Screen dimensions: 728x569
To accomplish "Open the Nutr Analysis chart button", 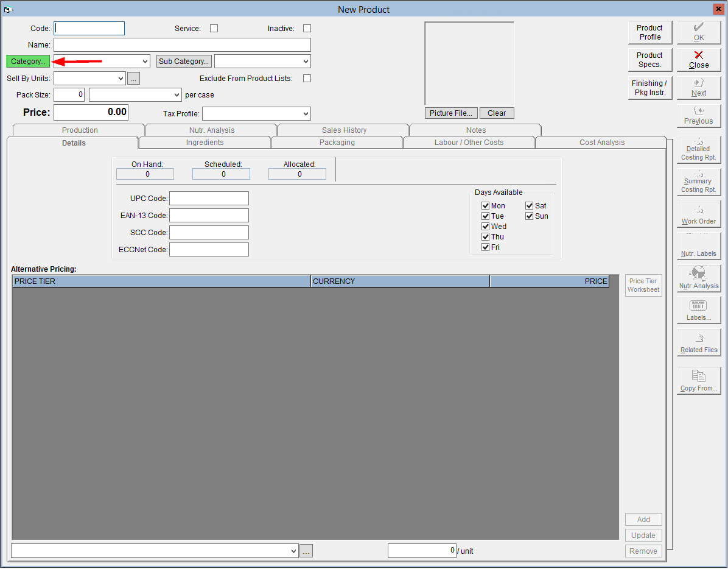I will tap(698, 278).
